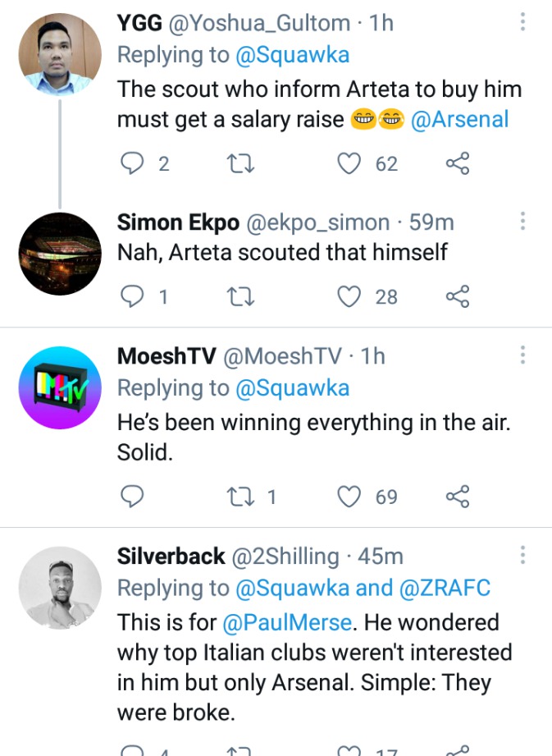552x756 pixels.
Task: Open the @Arsenal mention in YGG's tweet
Action: click(x=459, y=119)
